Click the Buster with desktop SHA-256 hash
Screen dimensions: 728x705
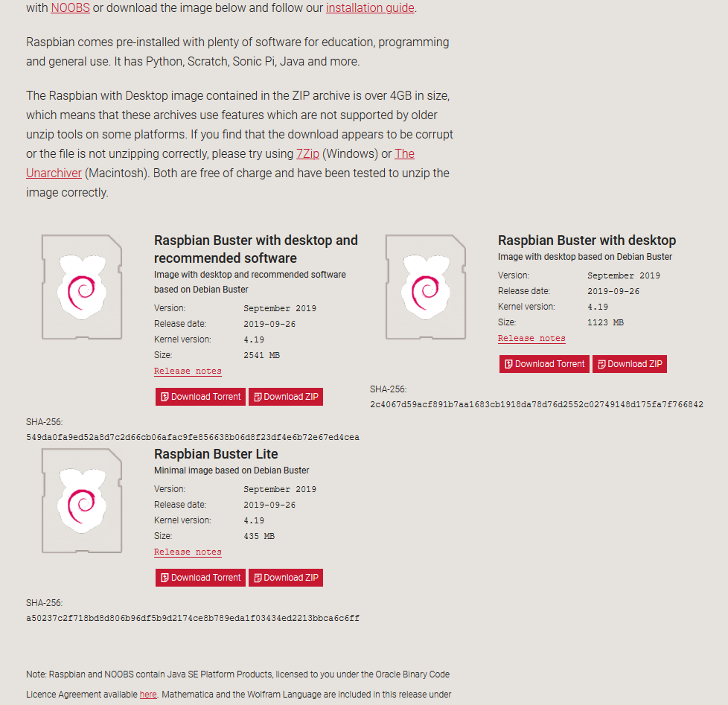pos(537,404)
